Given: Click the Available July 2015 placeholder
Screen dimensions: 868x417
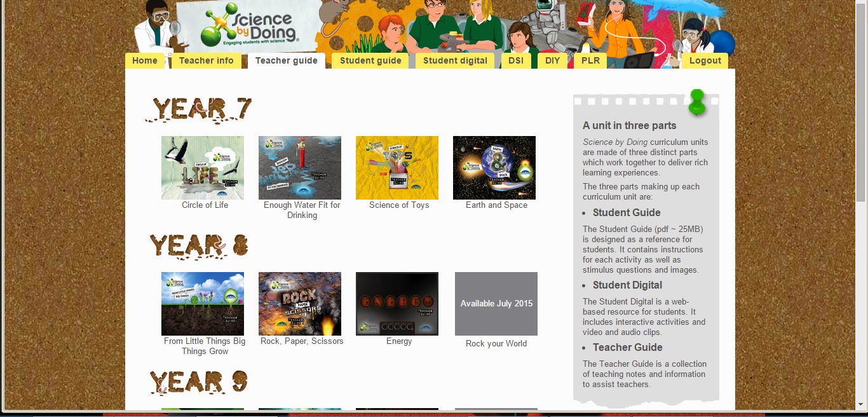Looking at the screenshot, I should [x=496, y=304].
